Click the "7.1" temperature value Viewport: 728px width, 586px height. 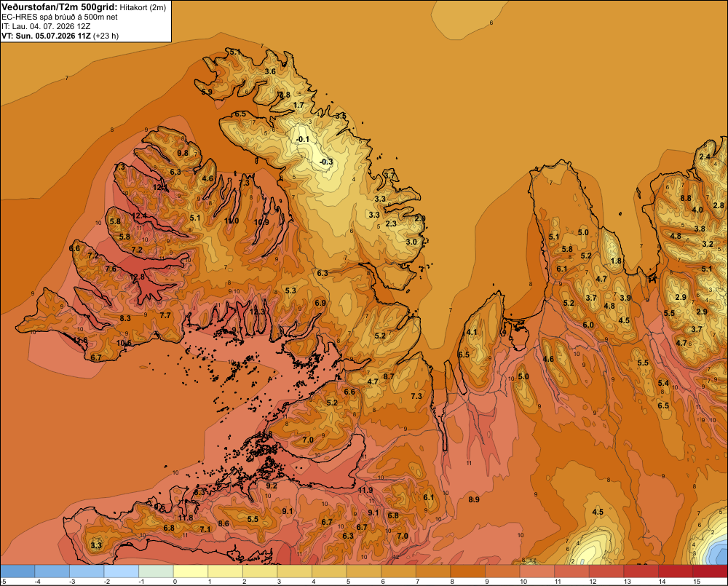[x=205, y=529]
